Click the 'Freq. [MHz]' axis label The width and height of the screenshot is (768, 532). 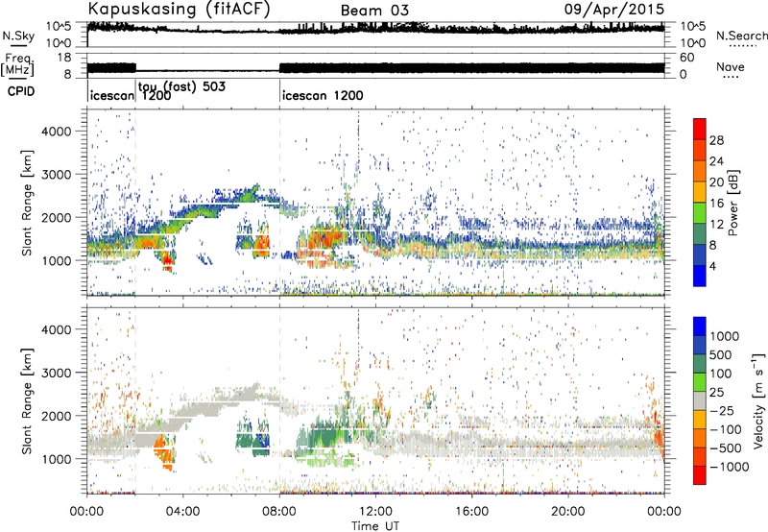(18, 64)
